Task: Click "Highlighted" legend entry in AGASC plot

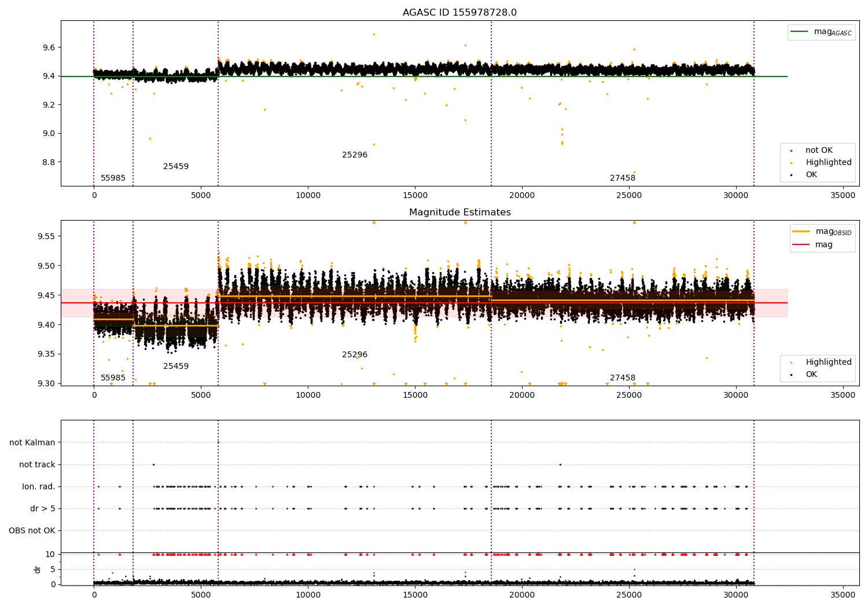Action: 821,163
